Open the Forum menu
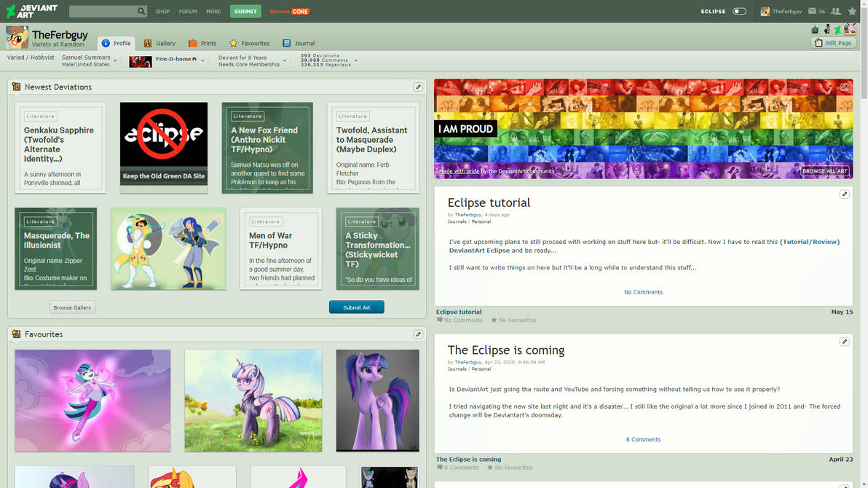 coord(188,11)
